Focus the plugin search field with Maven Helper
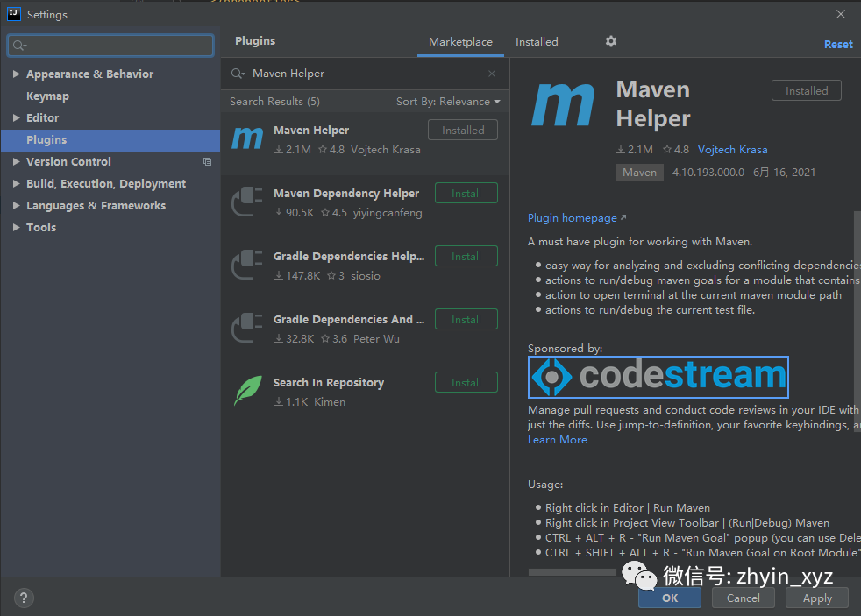The height and width of the screenshot is (616, 861). pyautogui.click(x=365, y=74)
